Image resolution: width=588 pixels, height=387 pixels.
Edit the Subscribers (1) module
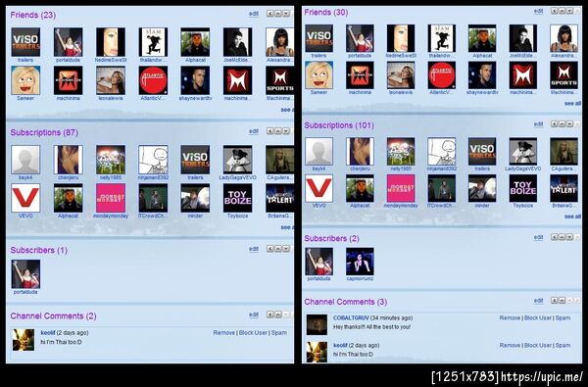(x=254, y=249)
